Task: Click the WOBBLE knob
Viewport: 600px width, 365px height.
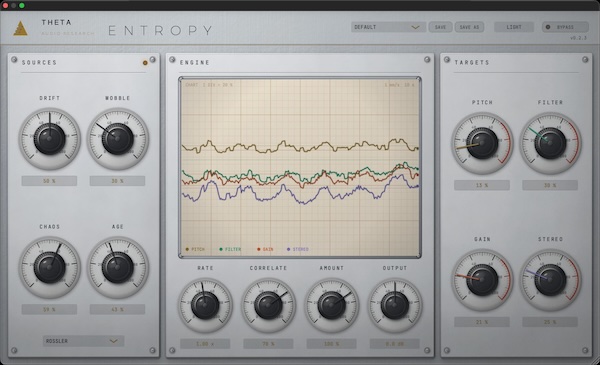Action: (x=117, y=139)
